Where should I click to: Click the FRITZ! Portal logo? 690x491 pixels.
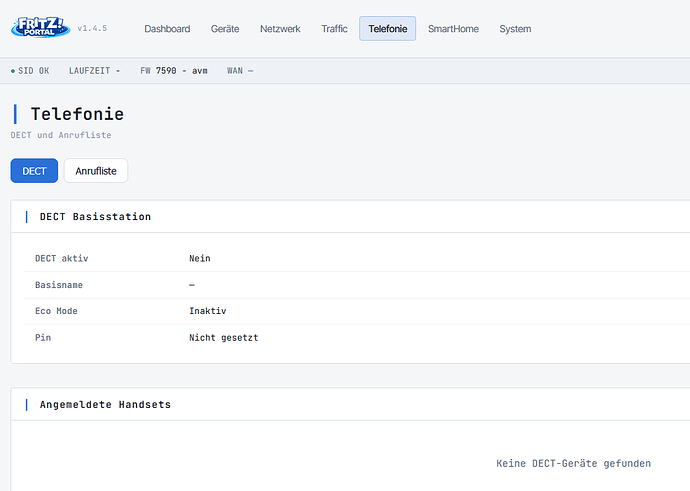pyautogui.click(x=40, y=27)
